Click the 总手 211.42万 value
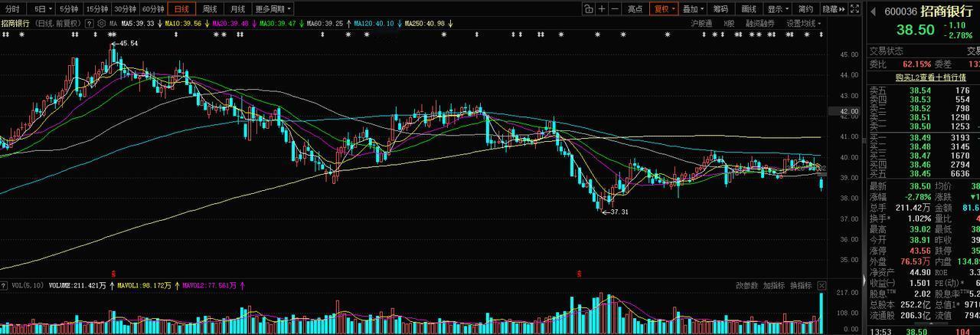This screenshot has height=335, width=980. point(914,208)
